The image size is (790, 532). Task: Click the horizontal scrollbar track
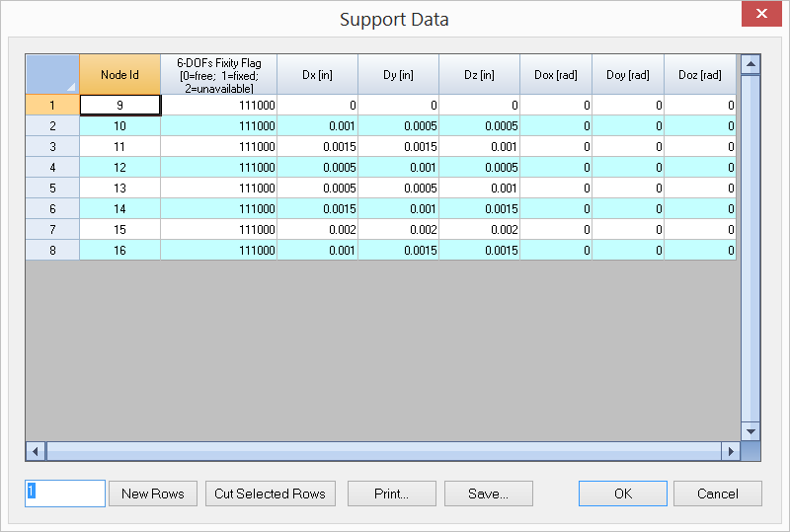pos(383,451)
